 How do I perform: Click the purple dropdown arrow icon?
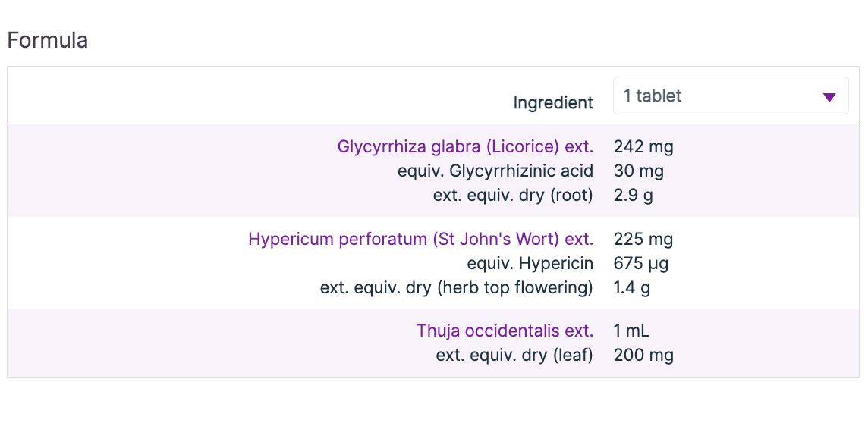tap(829, 97)
